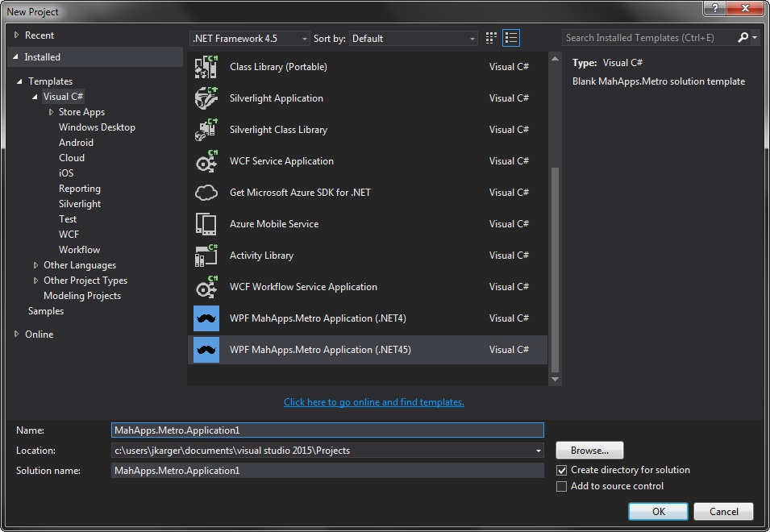770x532 pixels.
Task: Switch to medium icons list view
Action: click(511, 38)
